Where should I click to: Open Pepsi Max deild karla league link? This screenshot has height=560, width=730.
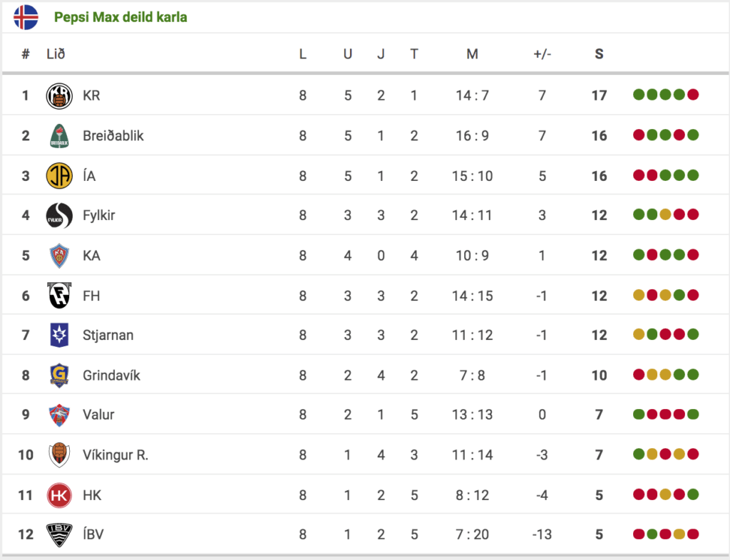click(120, 17)
